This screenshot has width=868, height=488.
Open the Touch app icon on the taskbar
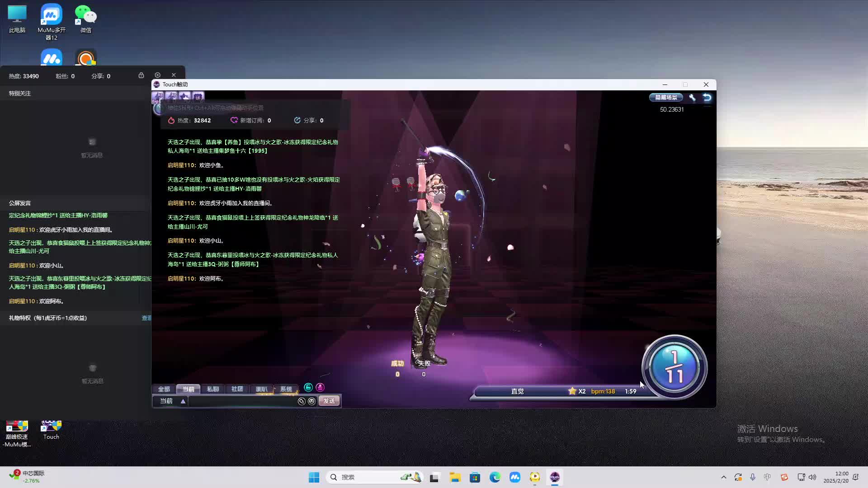point(555,477)
